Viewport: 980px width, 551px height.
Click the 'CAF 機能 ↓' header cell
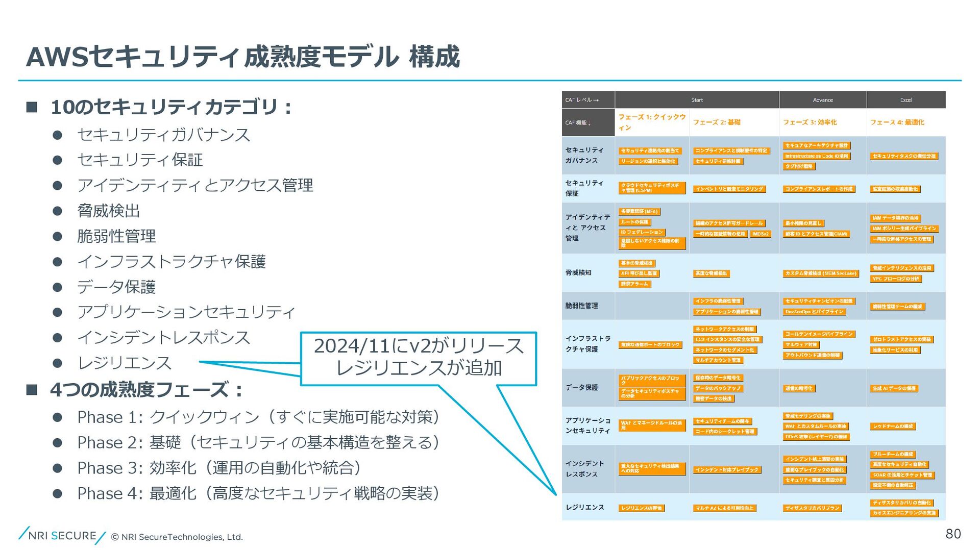pyautogui.click(x=588, y=122)
